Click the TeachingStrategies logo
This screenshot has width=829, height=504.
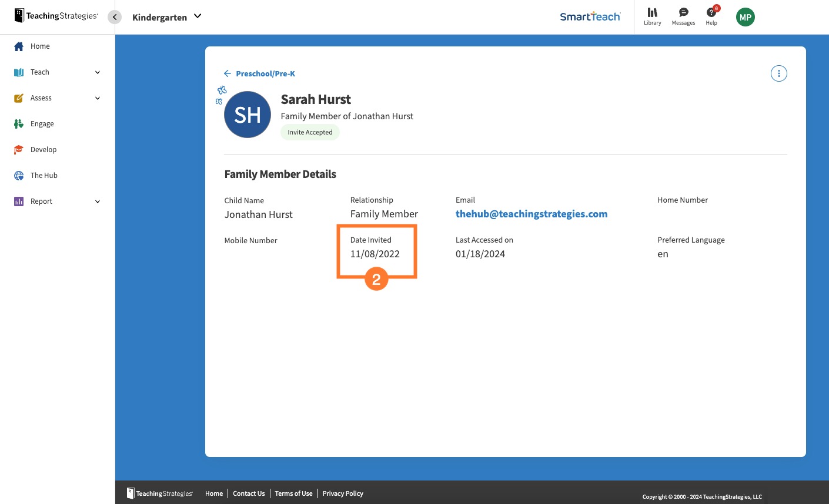tap(56, 16)
